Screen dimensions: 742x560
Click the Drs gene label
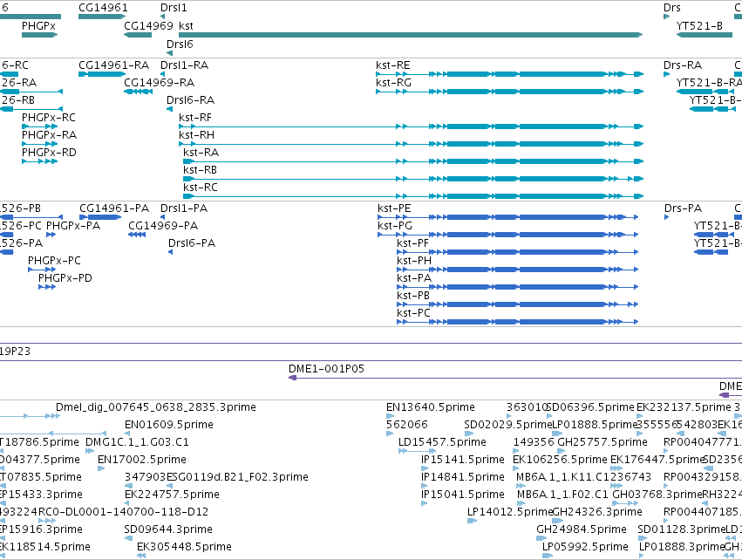coord(672,8)
